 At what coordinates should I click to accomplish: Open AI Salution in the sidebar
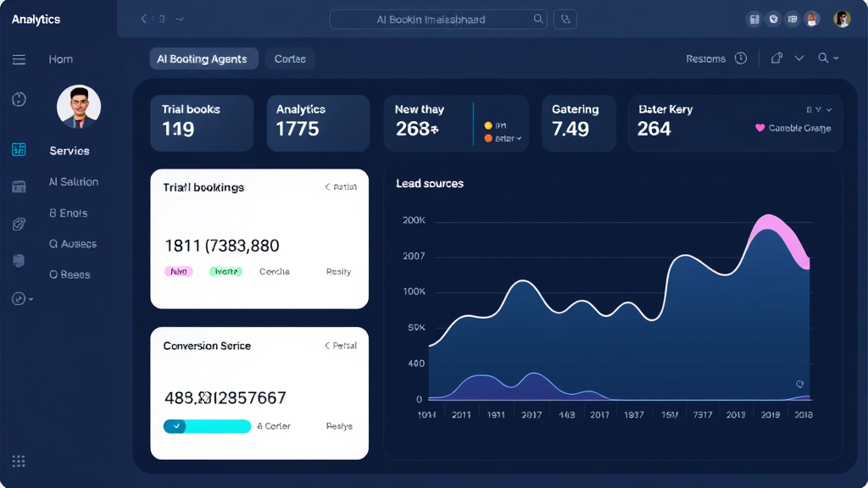(x=74, y=181)
